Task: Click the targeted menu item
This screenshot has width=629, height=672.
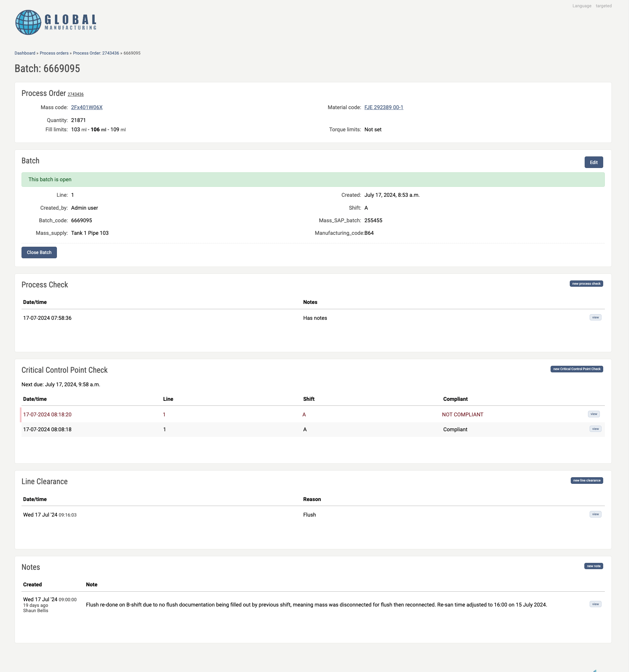Action: [x=603, y=6]
